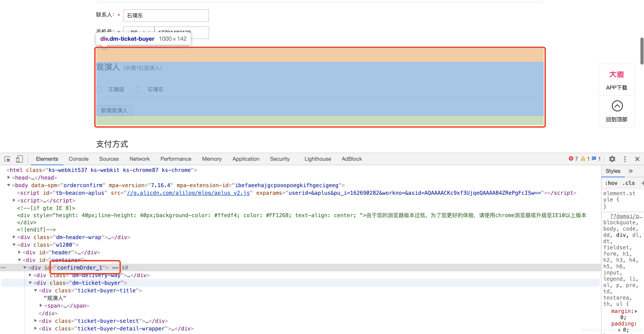This screenshot has height=334, width=644.
Task: Switch to the Network tab
Action: (x=139, y=159)
